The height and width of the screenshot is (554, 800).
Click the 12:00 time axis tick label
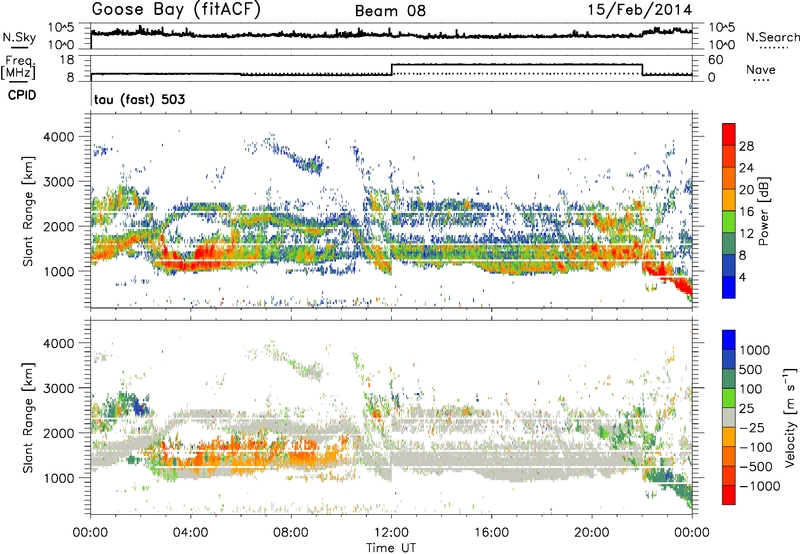click(391, 533)
